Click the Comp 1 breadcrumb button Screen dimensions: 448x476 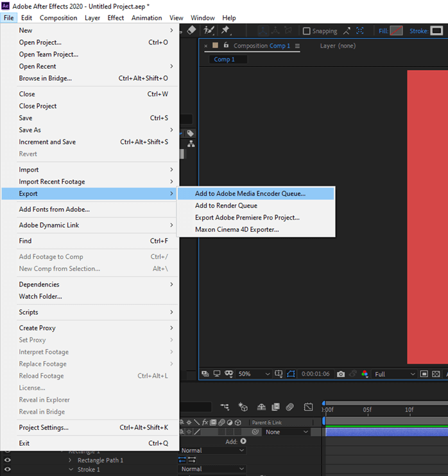point(228,59)
